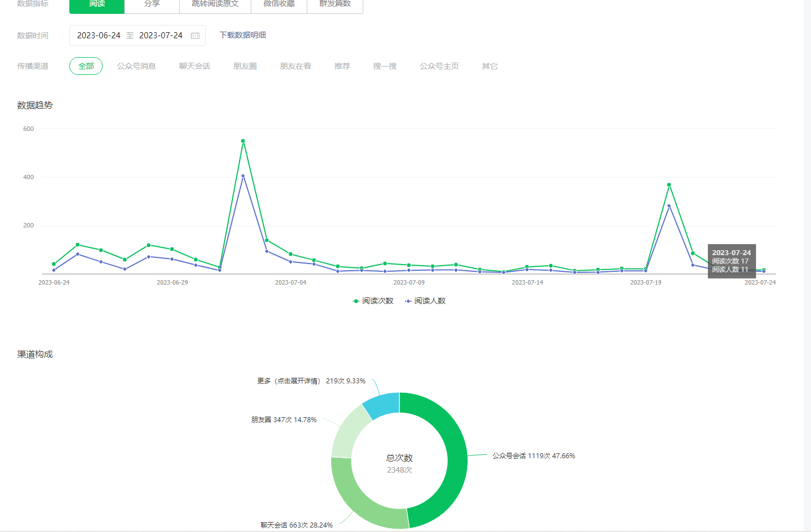Open the calendar icon in date range
The width and height of the screenshot is (811, 532).
[x=195, y=36]
